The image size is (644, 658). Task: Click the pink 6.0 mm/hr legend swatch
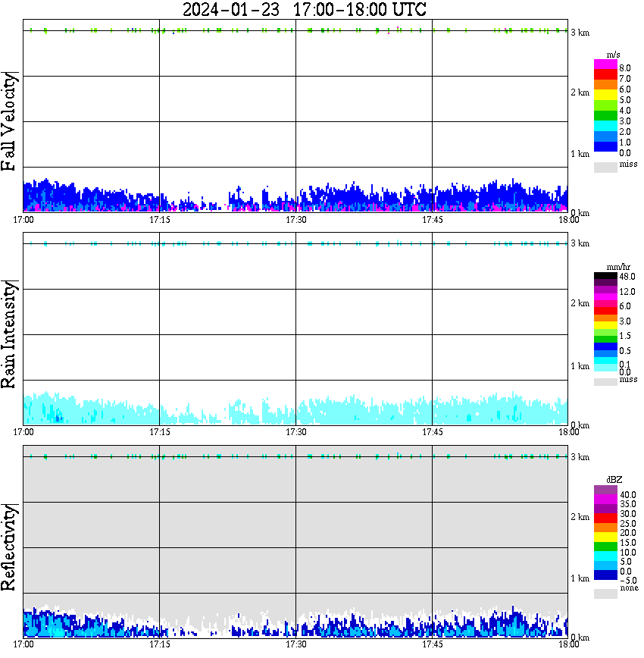605,304
